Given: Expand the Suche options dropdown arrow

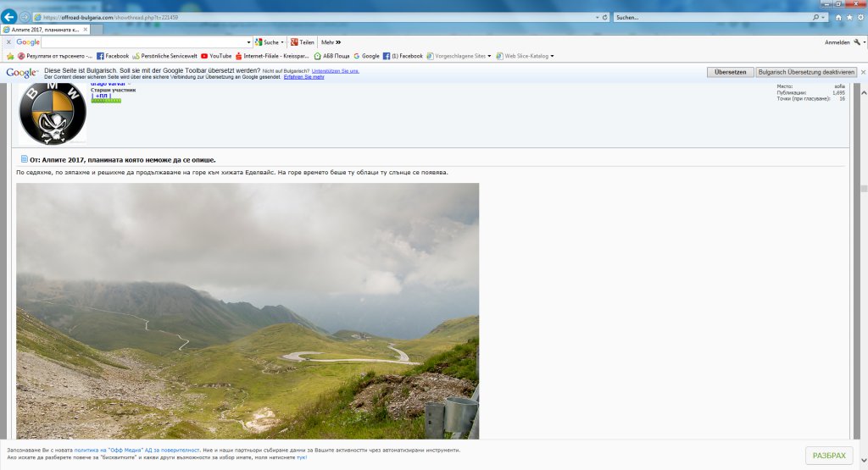Looking at the screenshot, I should click(282, 42).
